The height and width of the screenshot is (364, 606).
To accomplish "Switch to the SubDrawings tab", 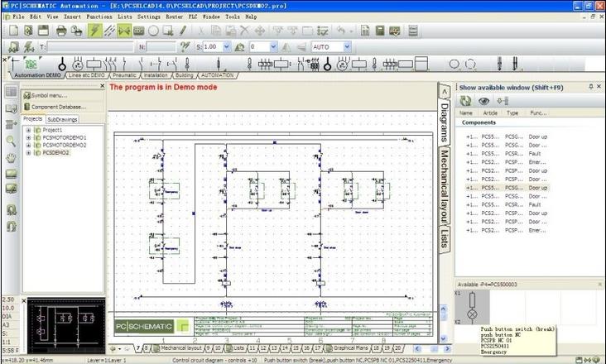I will (x=62, y=119).
